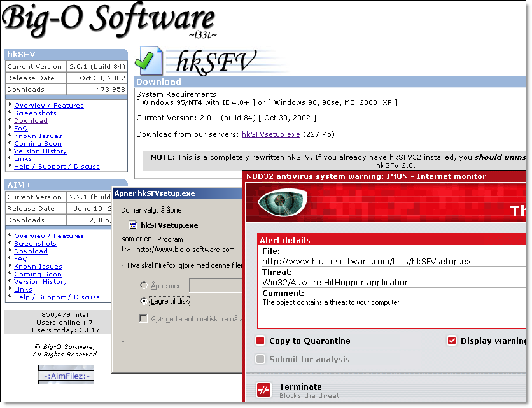Click the AimFilez banner button

click(x=66, y=375)
